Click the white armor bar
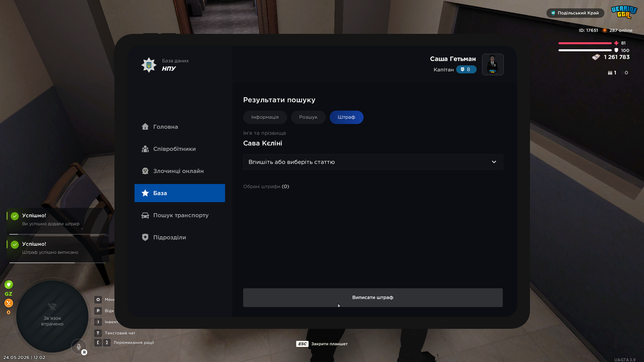The width and height of the screenshot is (644, 362). click(x=585, y=50)
